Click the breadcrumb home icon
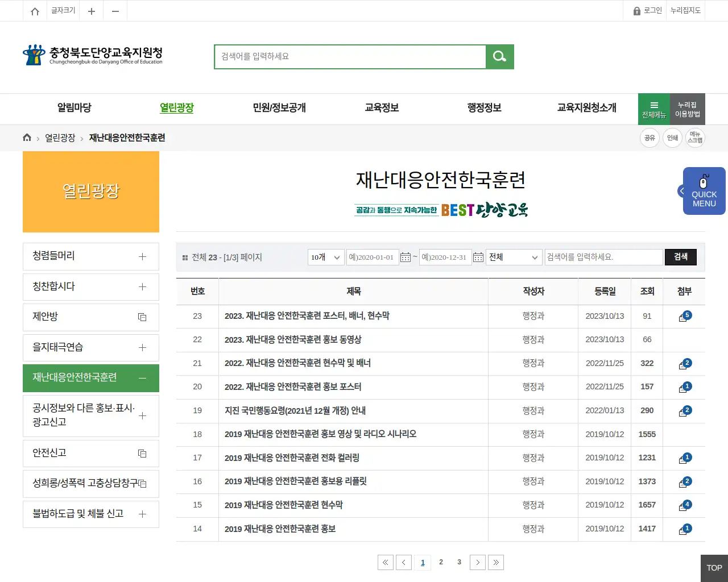 (27, 138)
